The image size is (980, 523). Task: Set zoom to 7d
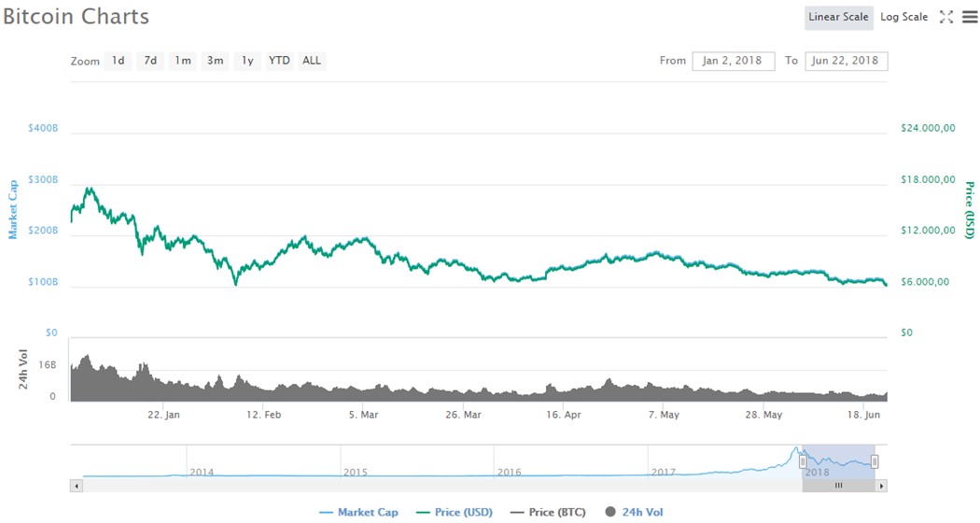[150, 61]
